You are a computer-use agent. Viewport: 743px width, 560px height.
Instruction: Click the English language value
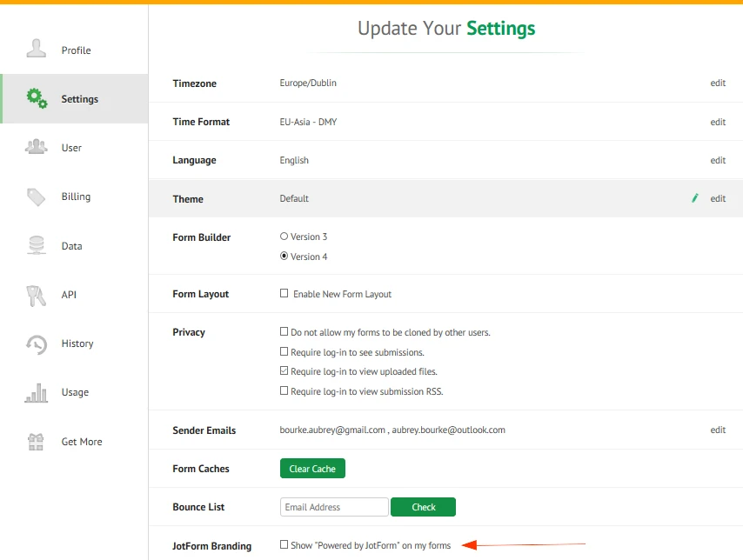pos(294,160)
